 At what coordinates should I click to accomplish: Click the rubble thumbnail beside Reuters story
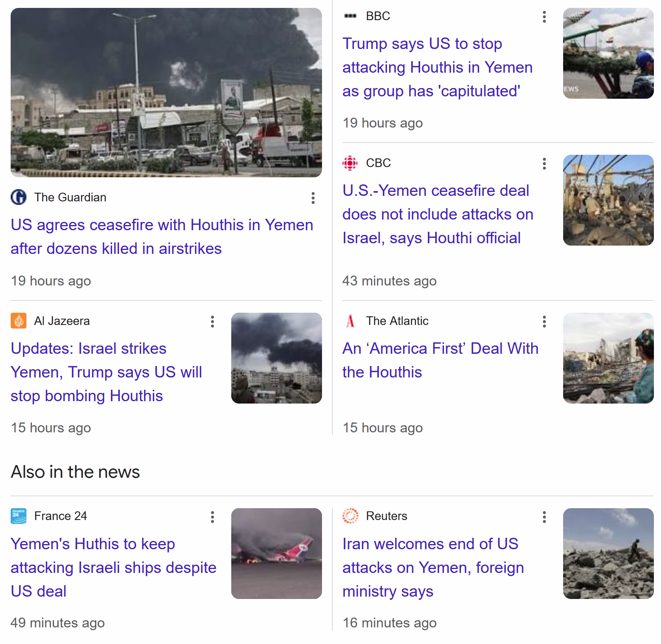tap(608, 554)
